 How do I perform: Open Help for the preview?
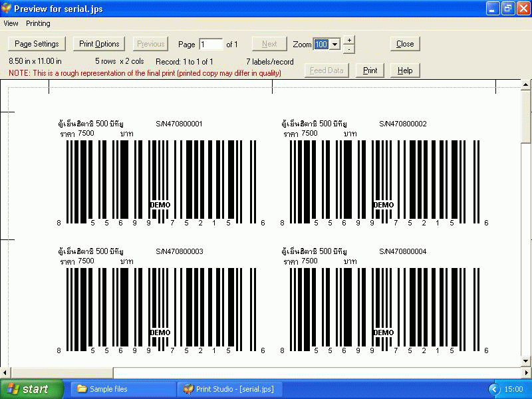click(x=405, y=70)
